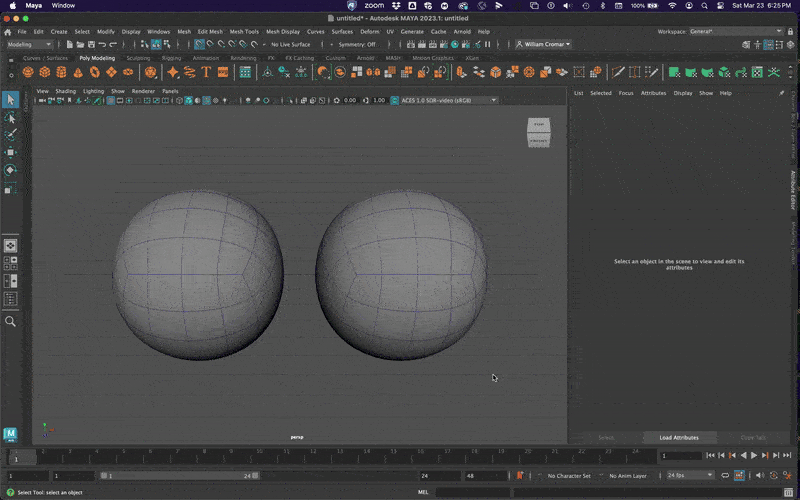Image resolution: width=800 pixels, height=500 pixels.
Task: Click the Save scene icon
Action: (89, 45)
